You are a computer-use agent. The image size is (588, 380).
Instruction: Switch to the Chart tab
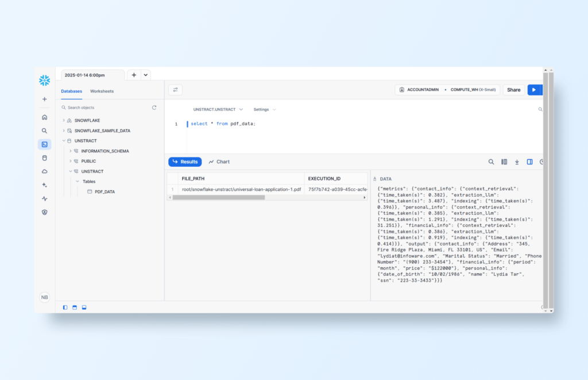coord(219,162)
